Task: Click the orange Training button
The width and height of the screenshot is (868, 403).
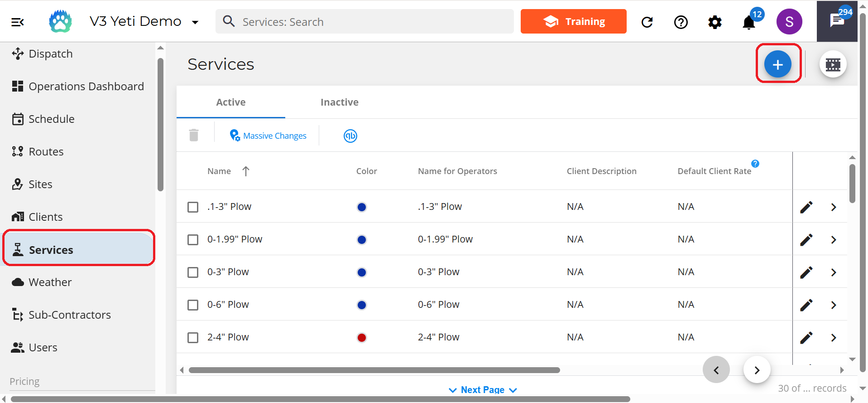Action: [x=573, y=21]
